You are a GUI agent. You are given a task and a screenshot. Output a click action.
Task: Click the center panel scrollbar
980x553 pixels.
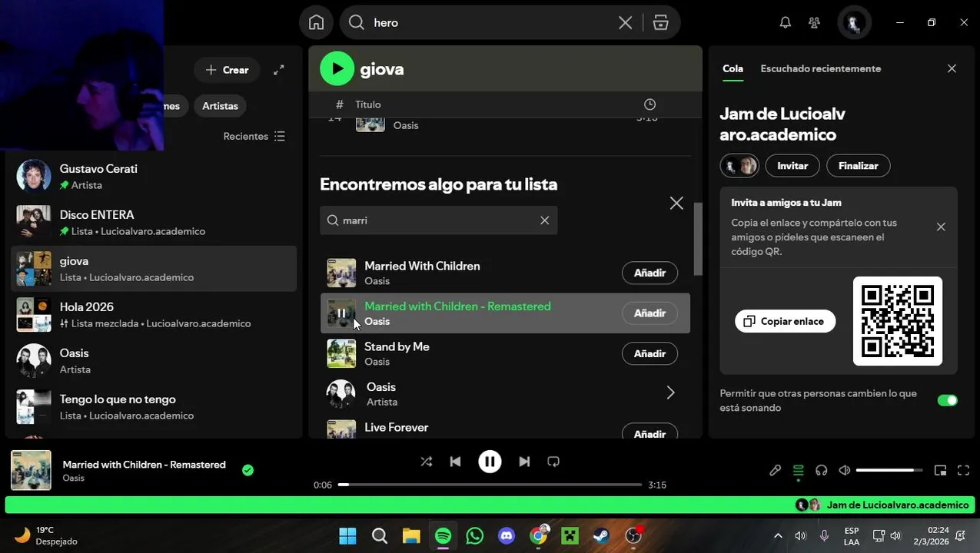click(698, 239)
